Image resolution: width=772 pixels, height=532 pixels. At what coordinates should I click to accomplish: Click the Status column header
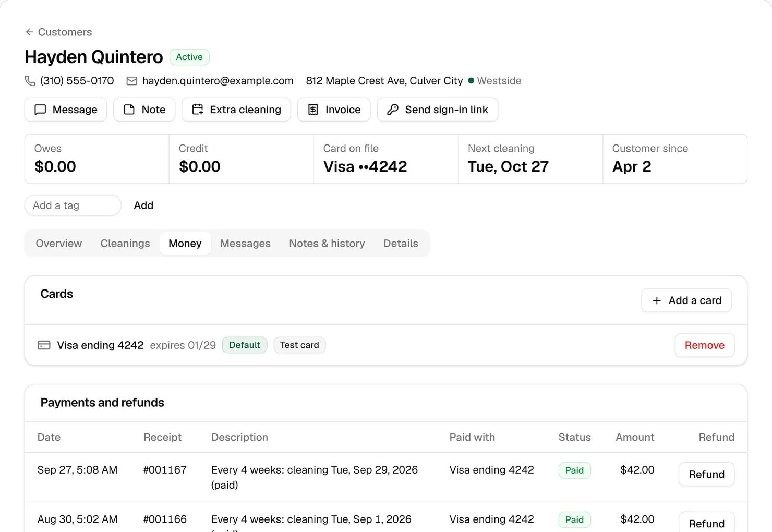point(575,437)
